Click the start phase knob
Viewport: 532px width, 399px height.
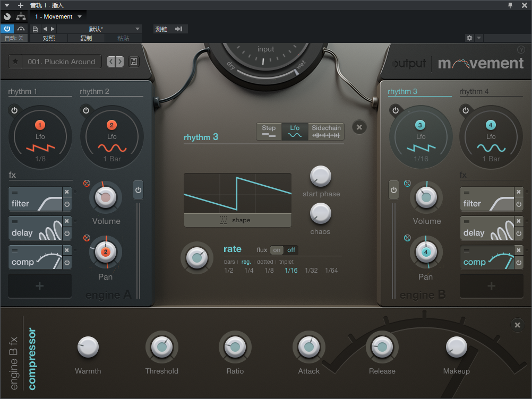tap(321, 176)
